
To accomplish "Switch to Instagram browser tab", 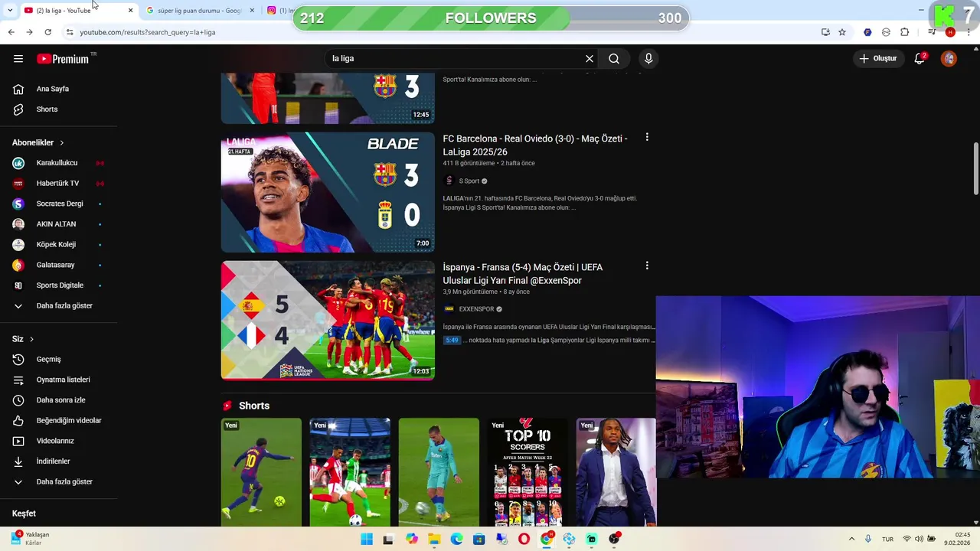I will [x=282, y=10].
